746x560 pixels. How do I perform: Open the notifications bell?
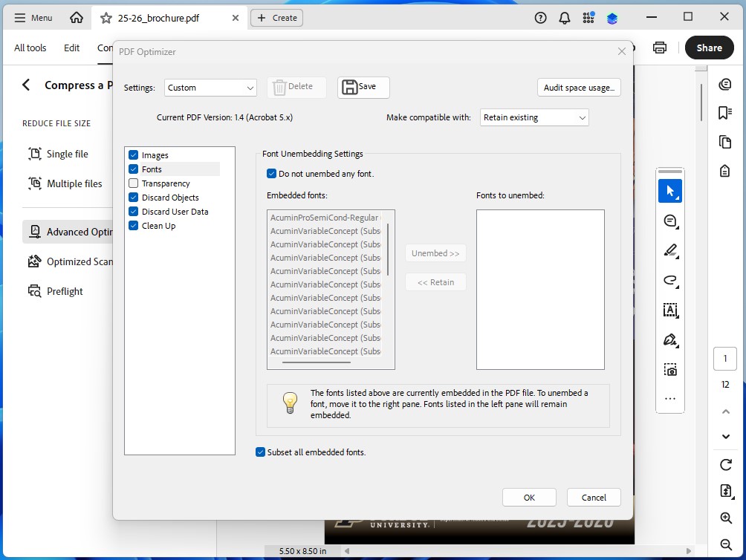coord(564,18)
